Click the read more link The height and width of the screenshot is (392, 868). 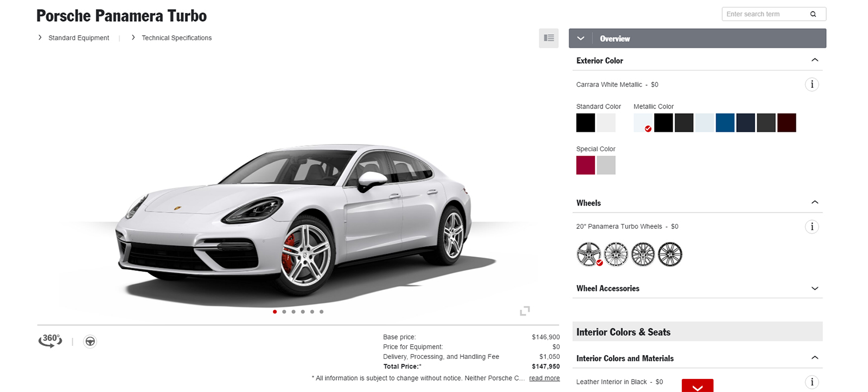pos(544,378)
